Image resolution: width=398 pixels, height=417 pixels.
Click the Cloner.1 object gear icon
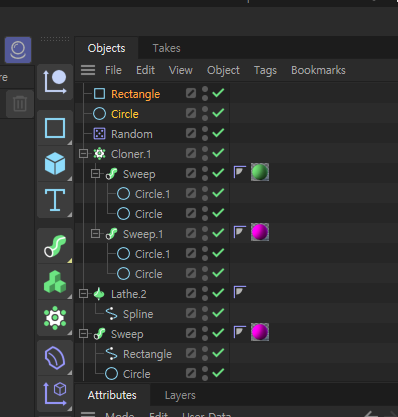tap(99, 154)
